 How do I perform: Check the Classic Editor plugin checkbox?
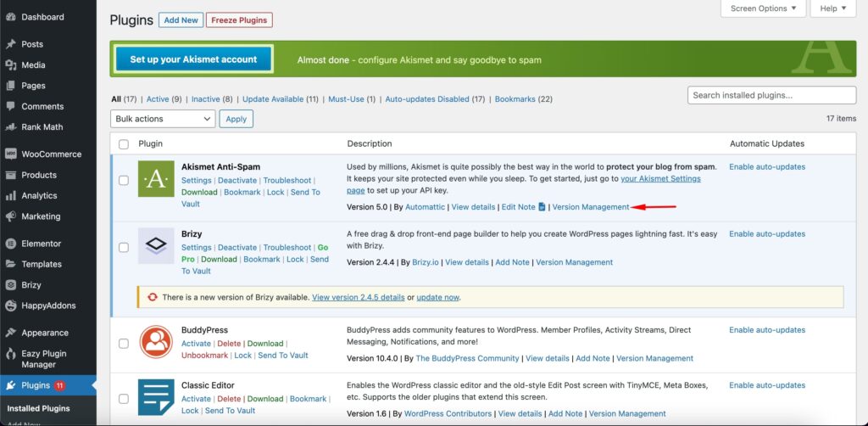click(124, 399)
